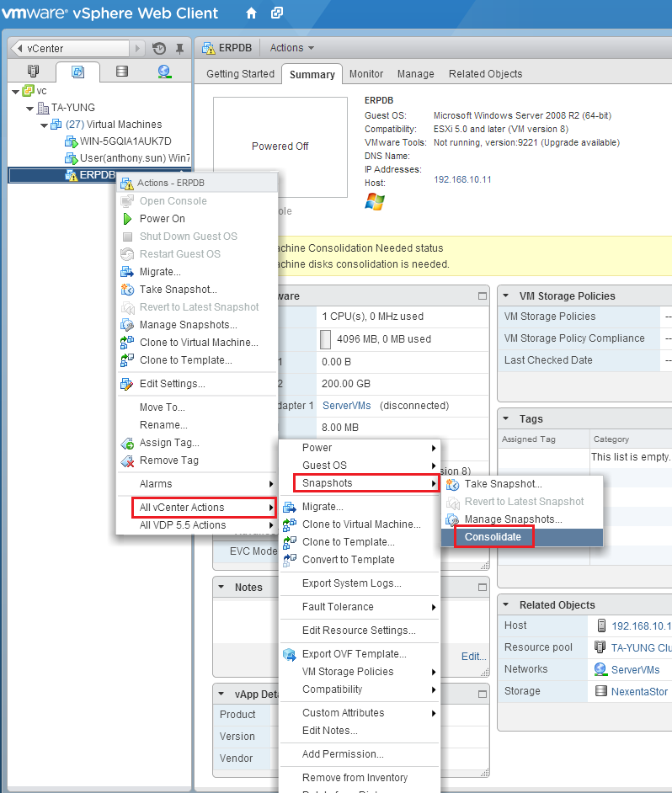Open the Alarms submenu

[197, 484]
